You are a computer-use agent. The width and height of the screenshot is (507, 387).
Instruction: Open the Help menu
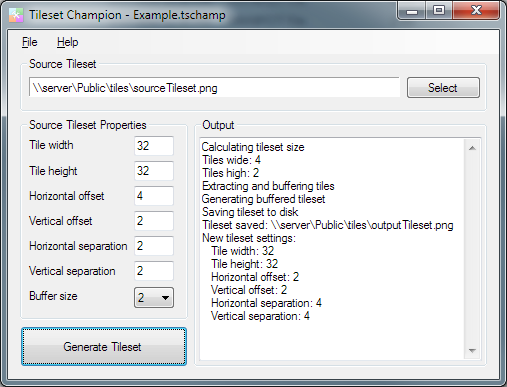point(67,42)
